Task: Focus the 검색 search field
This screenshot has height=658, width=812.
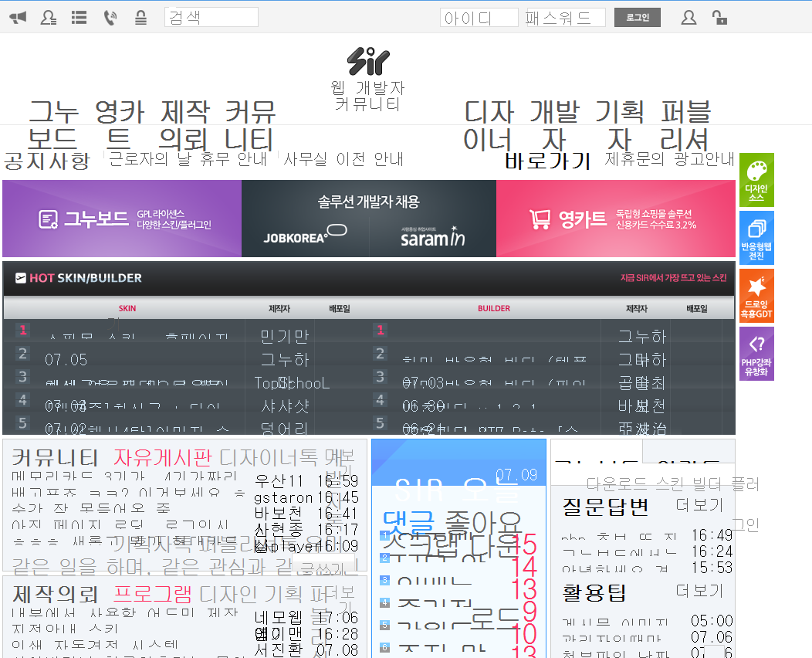Action: 211,17
